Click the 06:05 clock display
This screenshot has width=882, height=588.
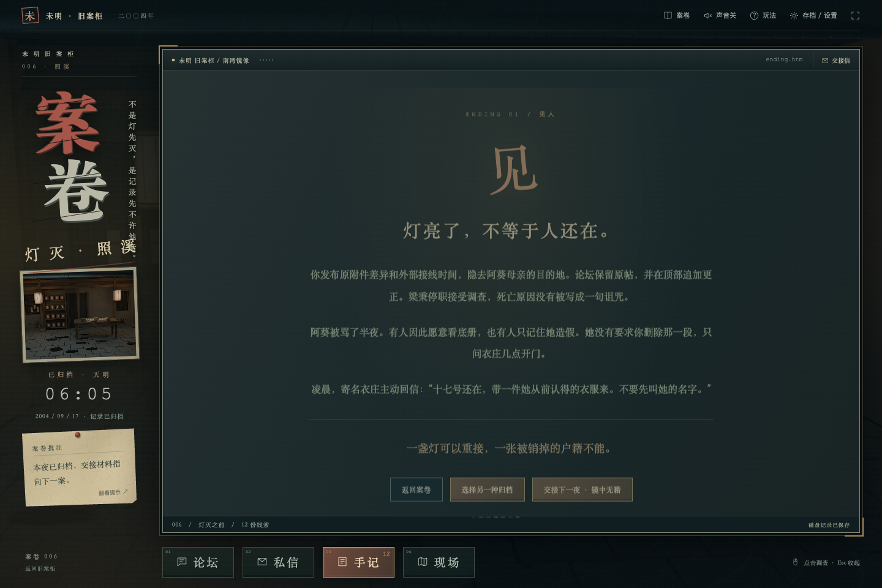pos(79,394)
